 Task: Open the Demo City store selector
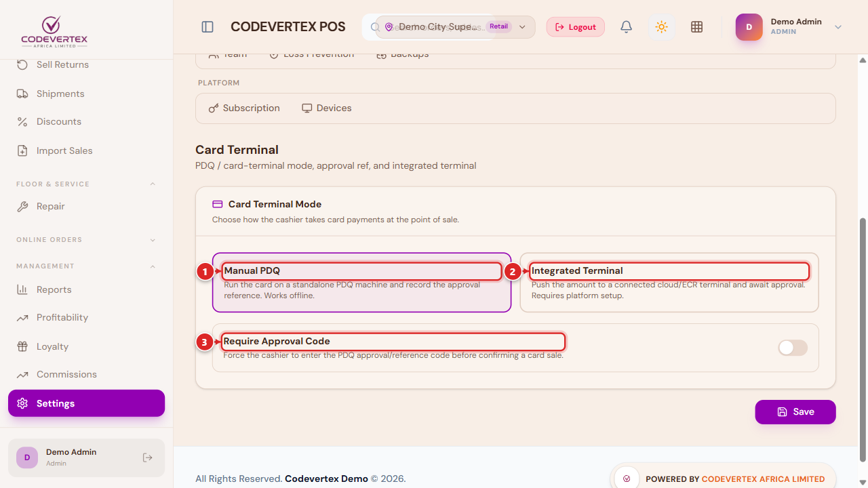456,27
